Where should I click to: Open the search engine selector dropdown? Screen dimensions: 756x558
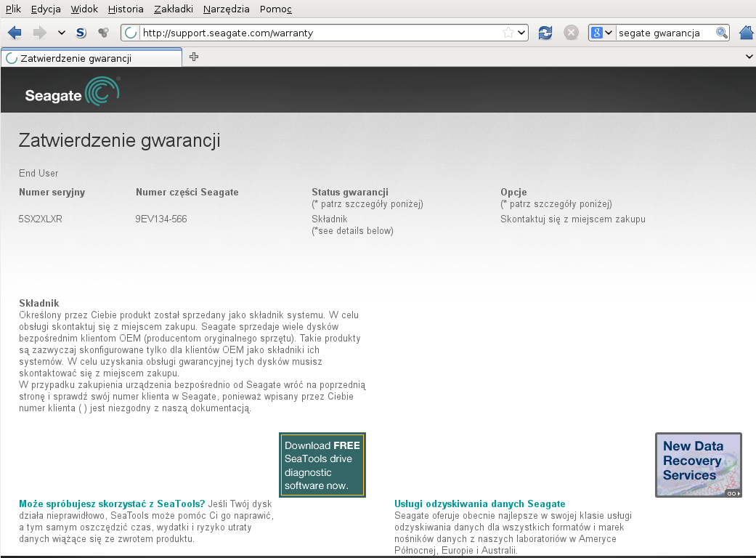[602, 33]
